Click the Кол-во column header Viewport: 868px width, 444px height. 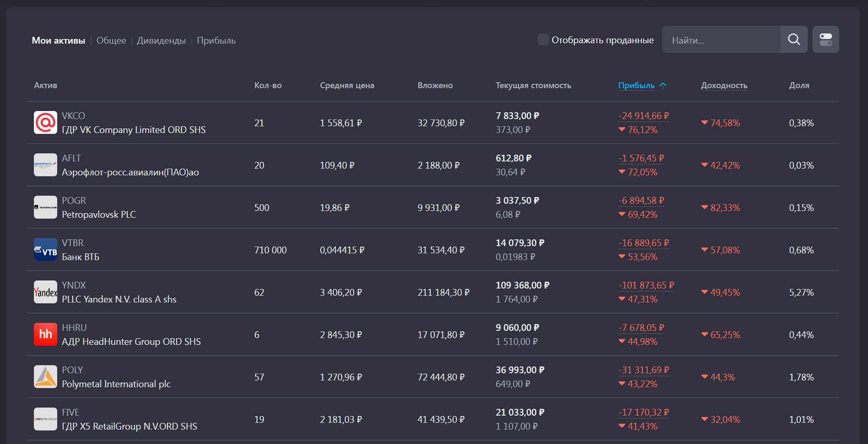pos(268,85)
